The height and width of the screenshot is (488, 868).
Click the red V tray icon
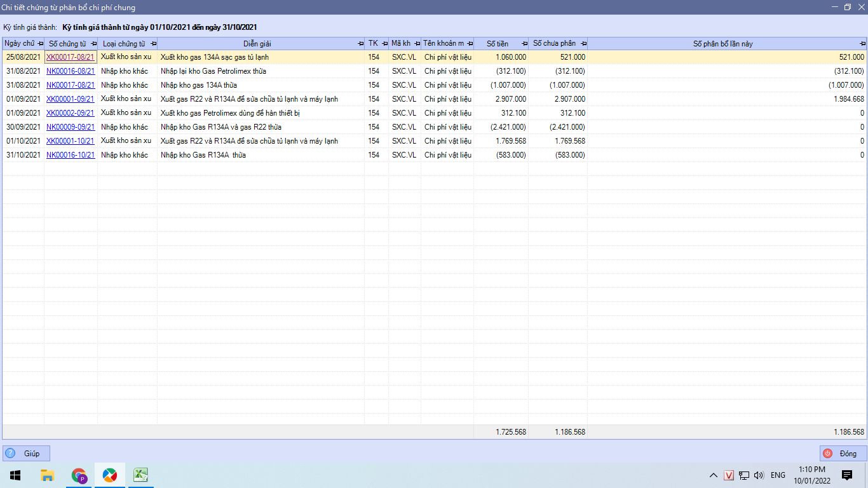click(729, 475)
